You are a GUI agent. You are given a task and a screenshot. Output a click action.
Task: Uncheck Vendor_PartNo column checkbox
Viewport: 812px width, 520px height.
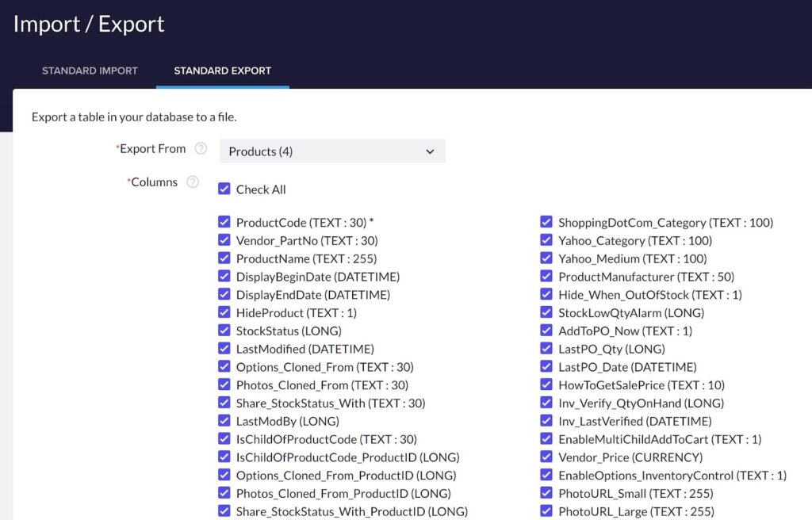coord(224,240)
